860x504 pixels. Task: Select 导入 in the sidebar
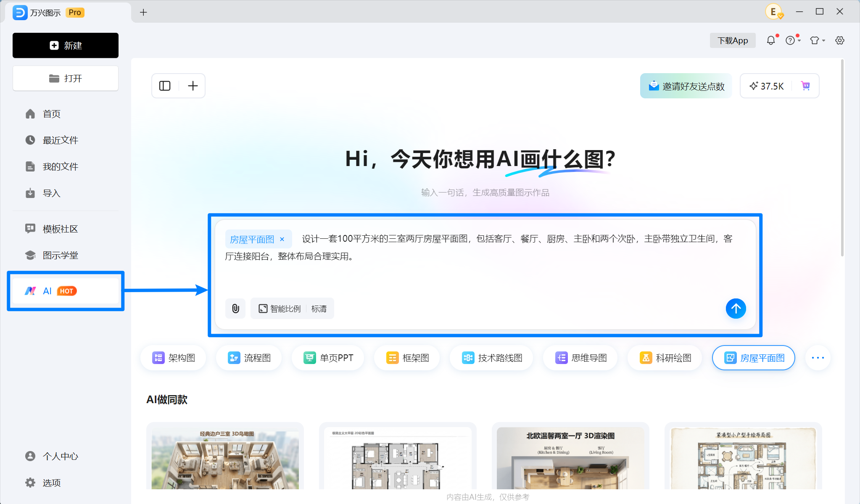[x=66, y=193]
